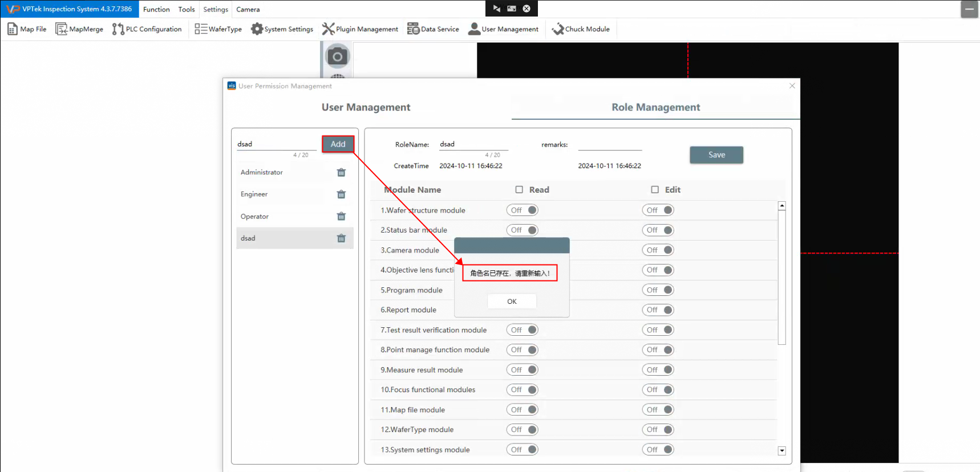This screenshot has height=472, width=980.
Task: Delete the Administrator role
Action: tap(341, 172)
